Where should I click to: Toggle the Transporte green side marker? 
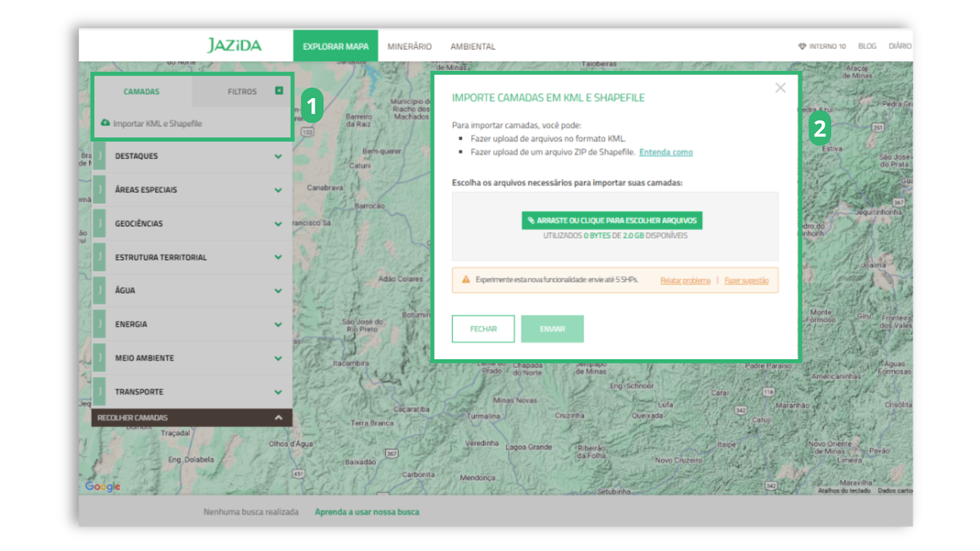point(99,391)
